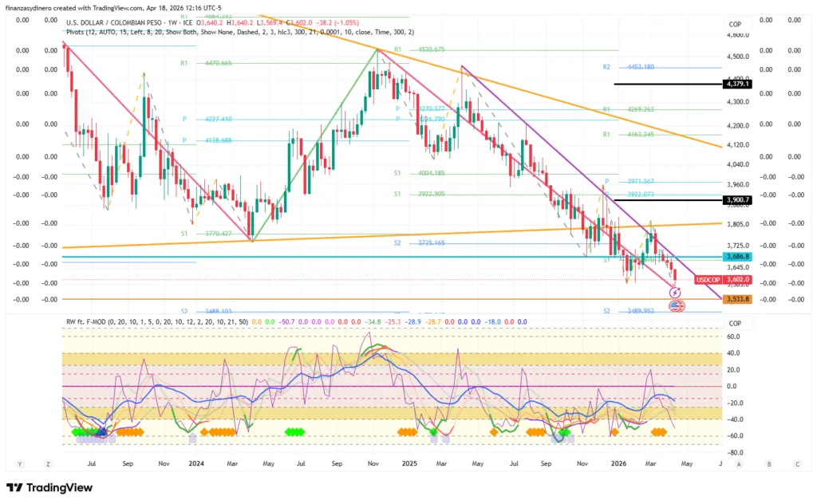Click the circled Z marker on the time axis
Image resolution: width=817 pixels, height=504 pixels.
click(48, 463)
